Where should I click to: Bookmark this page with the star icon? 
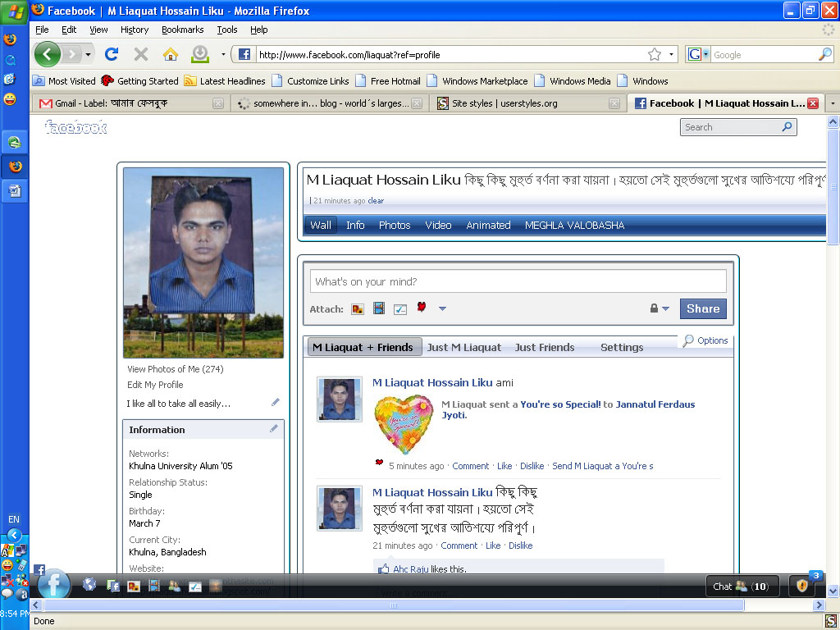pyautogui.click(x=654, y=54)
